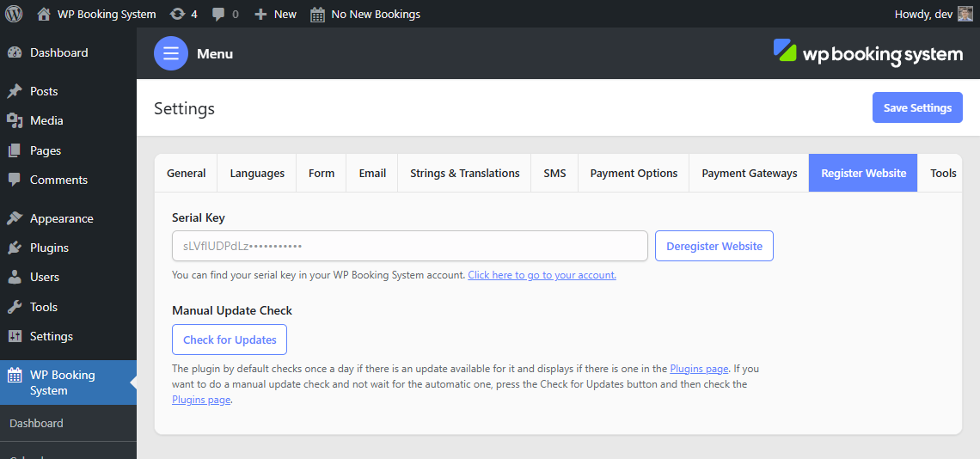The width and height of the screenshot is (980, 459).
Task: Open the round hamburger Menu button
Action: 170,54
